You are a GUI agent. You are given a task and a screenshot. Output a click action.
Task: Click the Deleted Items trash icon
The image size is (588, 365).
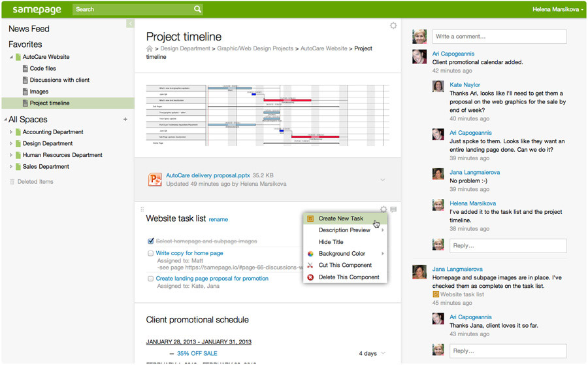click(x=12, y=182)
